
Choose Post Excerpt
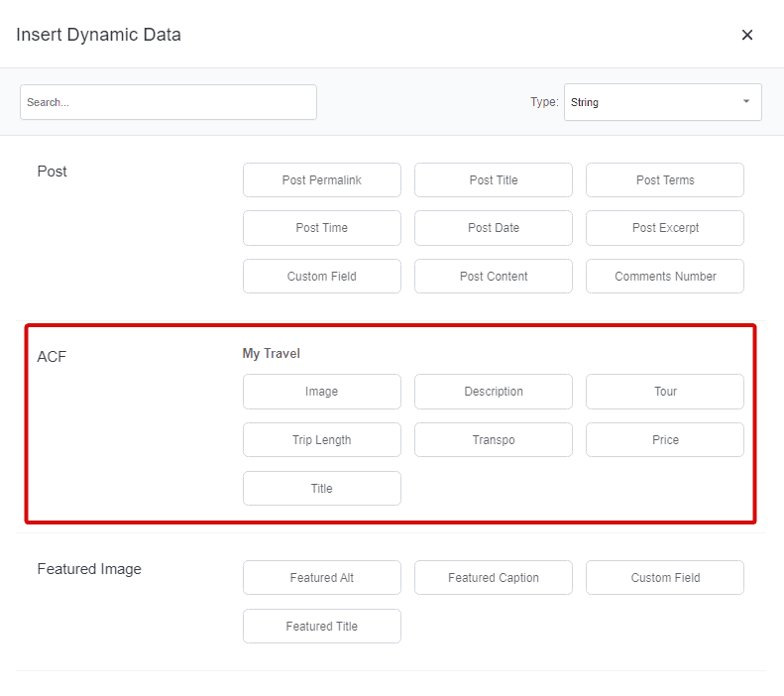664,228
